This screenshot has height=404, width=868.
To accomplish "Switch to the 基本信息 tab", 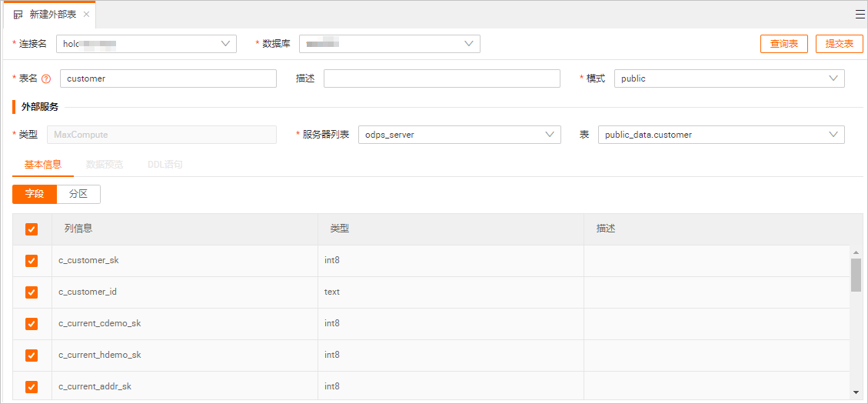I will (x=42, y=165).
